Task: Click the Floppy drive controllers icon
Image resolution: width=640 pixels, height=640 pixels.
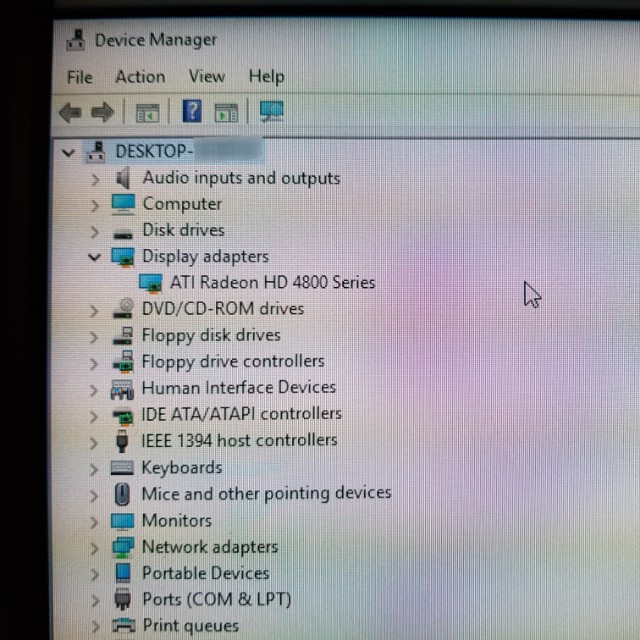Action: pyautogui.click(x=123, y=362)
